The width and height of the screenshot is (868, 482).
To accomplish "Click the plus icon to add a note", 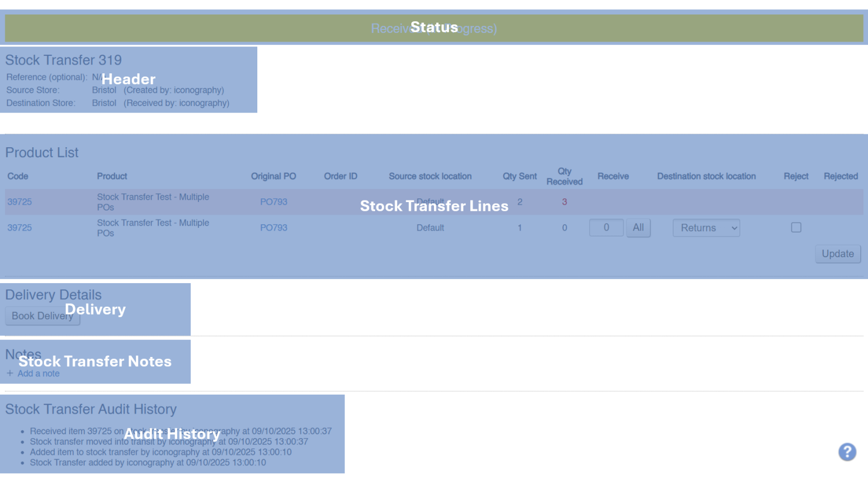I will [10, 373].
